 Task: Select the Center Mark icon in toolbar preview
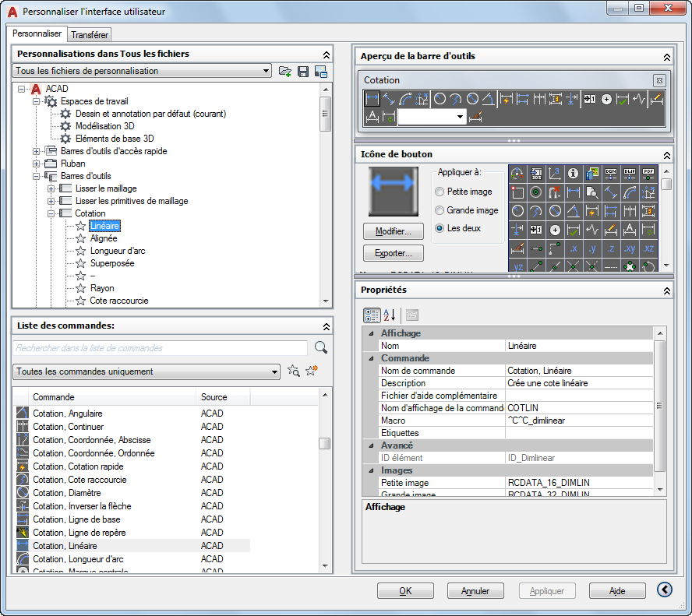pyautogui.click(x=606, y=99)
